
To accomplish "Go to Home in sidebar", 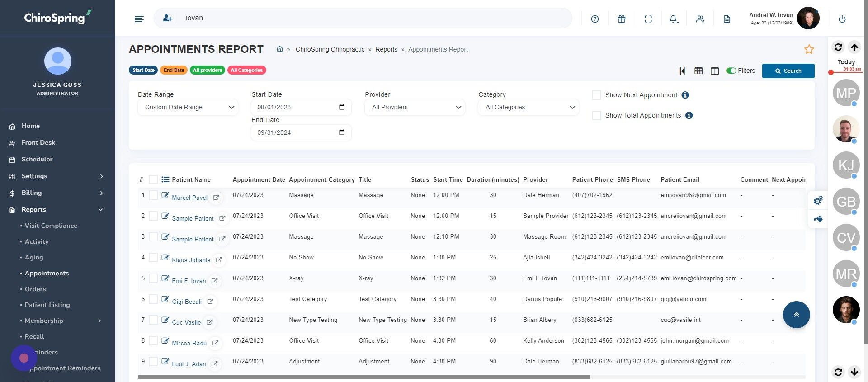I will 30,126.
